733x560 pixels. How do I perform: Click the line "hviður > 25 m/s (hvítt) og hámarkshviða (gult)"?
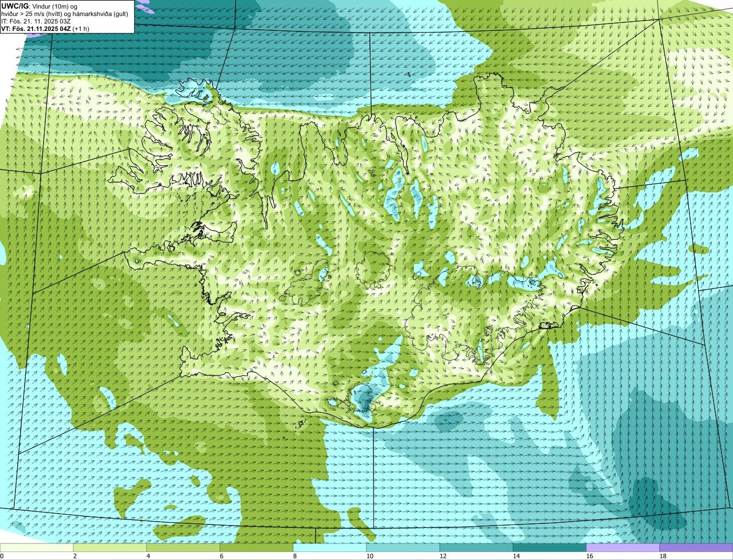65,14
